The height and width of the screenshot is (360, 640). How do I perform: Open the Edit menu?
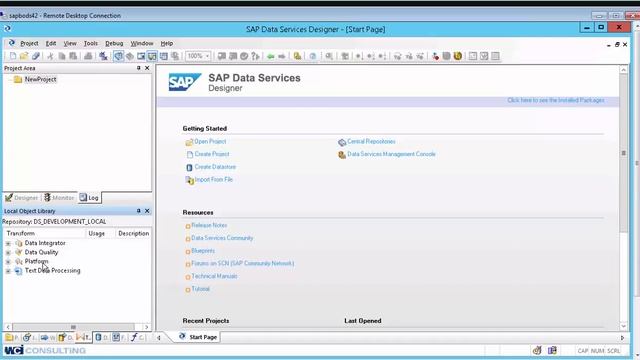51,43
